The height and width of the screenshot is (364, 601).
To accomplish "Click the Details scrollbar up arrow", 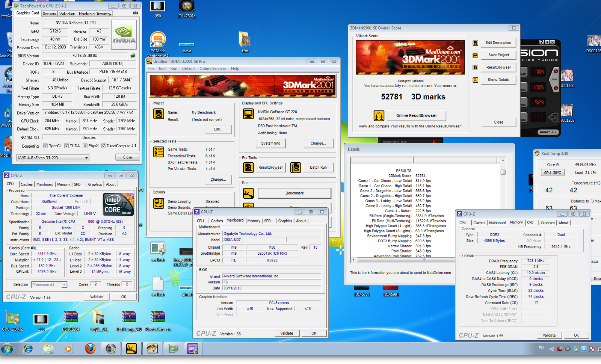I will pos(503,160).
